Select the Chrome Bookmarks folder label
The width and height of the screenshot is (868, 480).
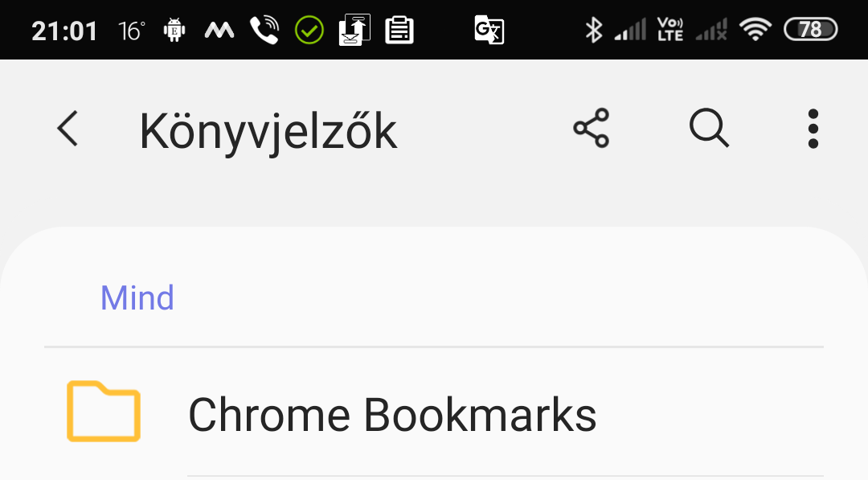(392, 415)
